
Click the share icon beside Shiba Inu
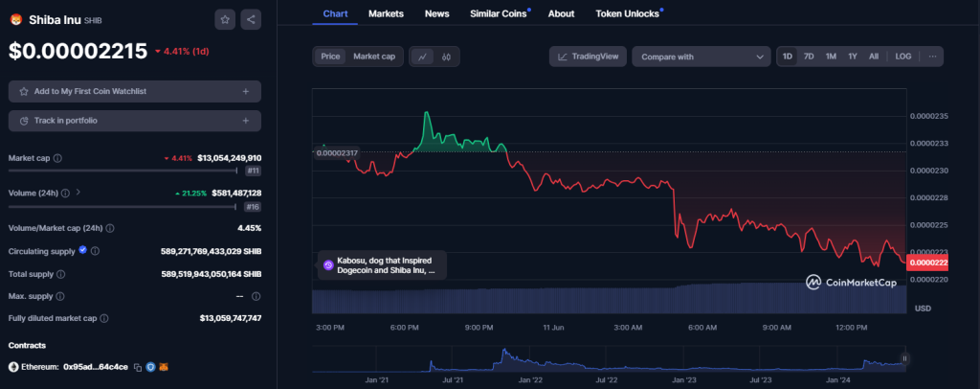pos(250,18)
